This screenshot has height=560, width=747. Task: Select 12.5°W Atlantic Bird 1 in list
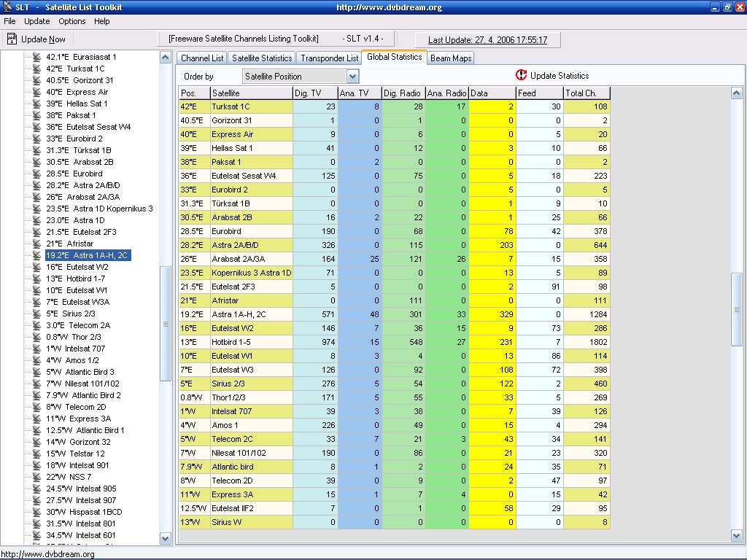tap(85, 430)
